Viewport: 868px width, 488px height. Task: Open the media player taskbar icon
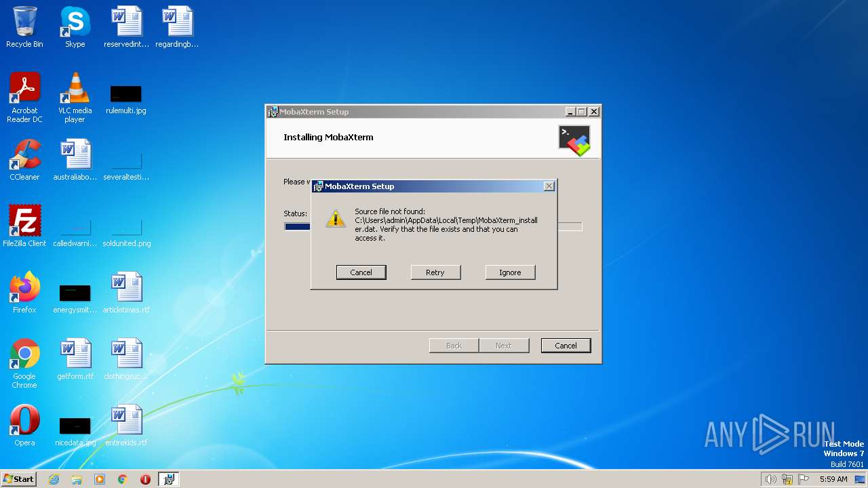[x=100, y=479]
